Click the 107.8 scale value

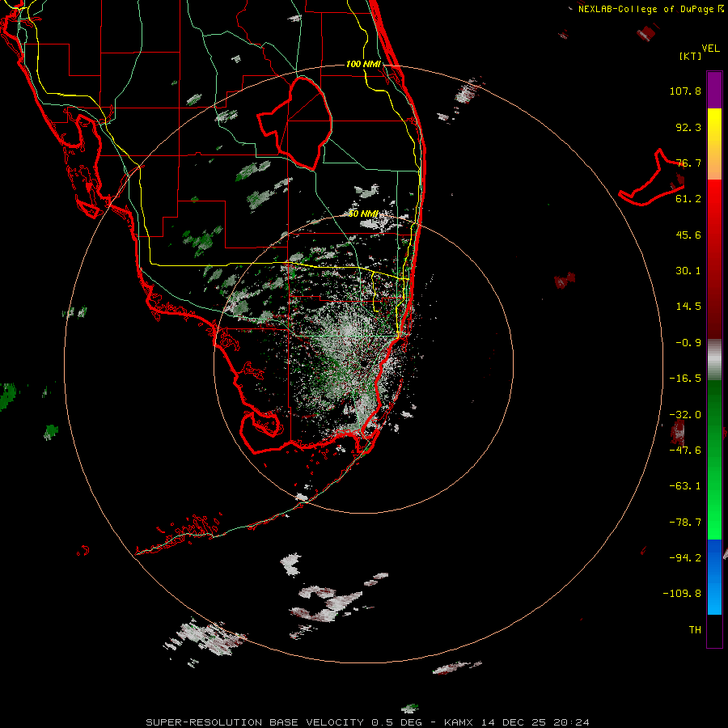point(685,91)
